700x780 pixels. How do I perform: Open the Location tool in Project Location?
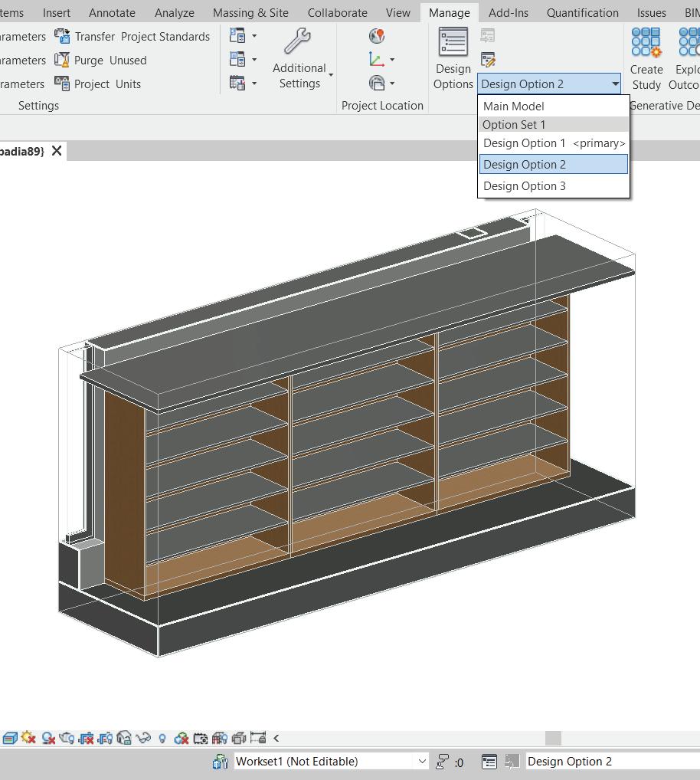click(377, 36)
